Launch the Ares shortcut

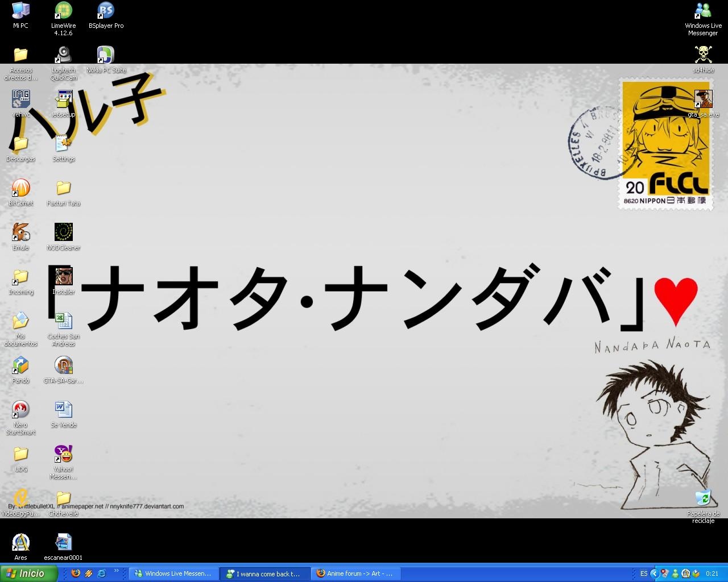point(20,547)
